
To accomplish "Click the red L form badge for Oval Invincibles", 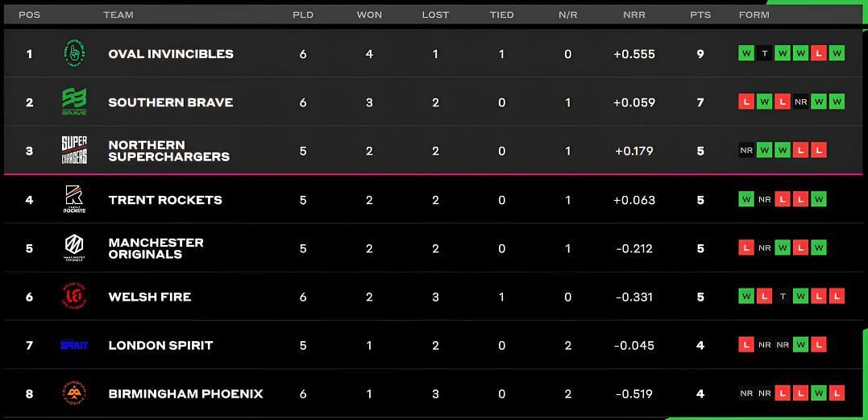I will [x=819, y=54].
